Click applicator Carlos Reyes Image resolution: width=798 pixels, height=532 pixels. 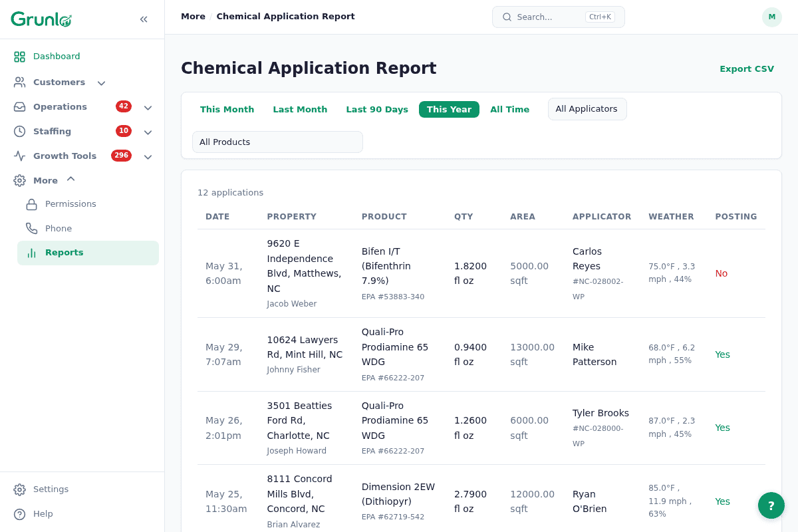tap(587, 259)
